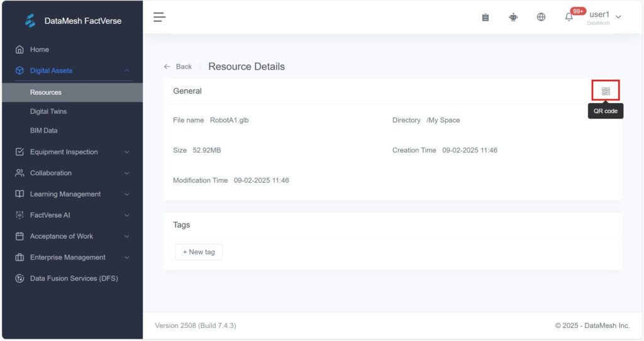The width and height of the screenshot is (644, 341).
Task: Open the notifications bell icon
Action: point(569,17)
